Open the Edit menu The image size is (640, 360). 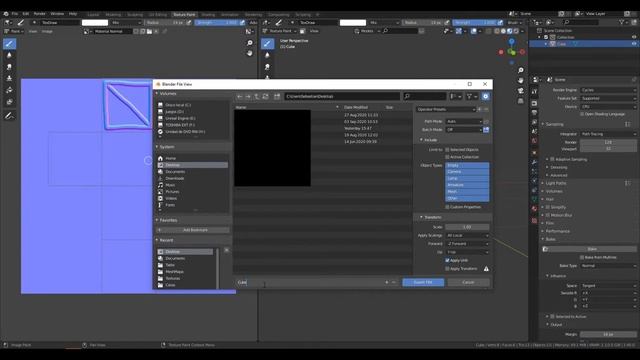click(26, 14)
